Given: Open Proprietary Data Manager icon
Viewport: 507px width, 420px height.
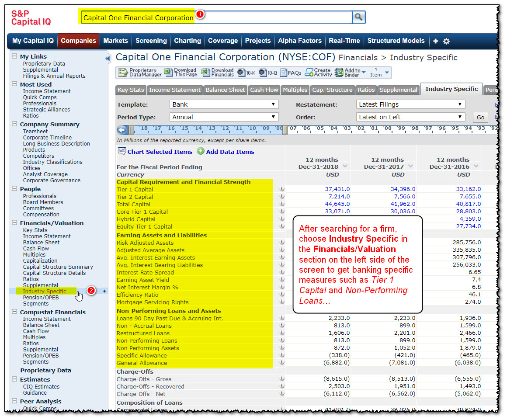Looking at the screenshot, I should (123, 73).
